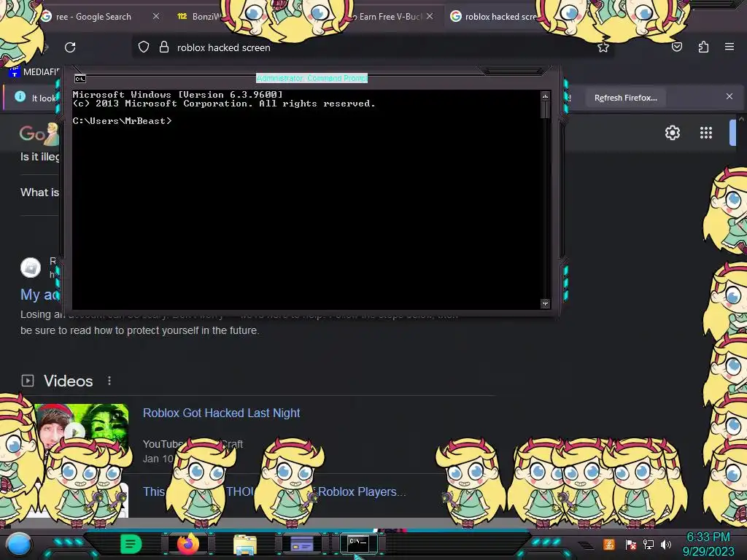
Task: Expand the 'Is it illeg' related question
Action: pyautogui.click(x=39, y=157)
